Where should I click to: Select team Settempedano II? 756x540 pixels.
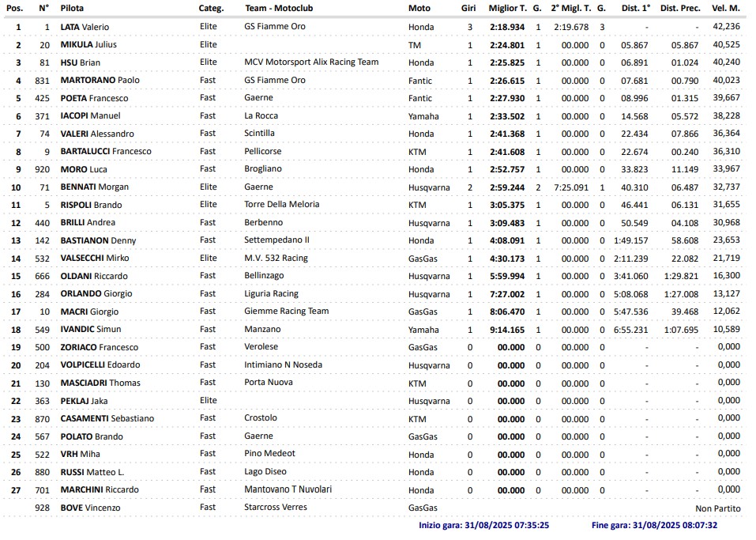(x=277, y=240)
